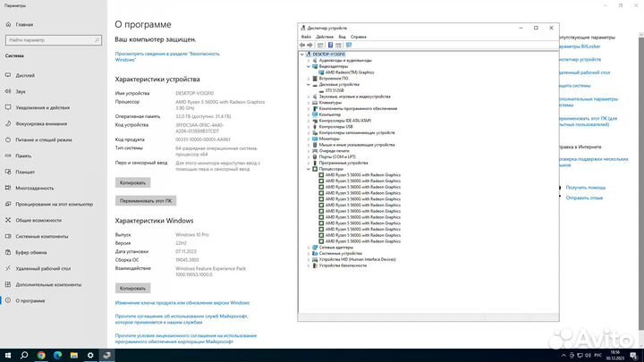The height and width of the screenshot is (362, 644).
Task: Open the Безопасность Windows details link
Action: click(167, 56)
